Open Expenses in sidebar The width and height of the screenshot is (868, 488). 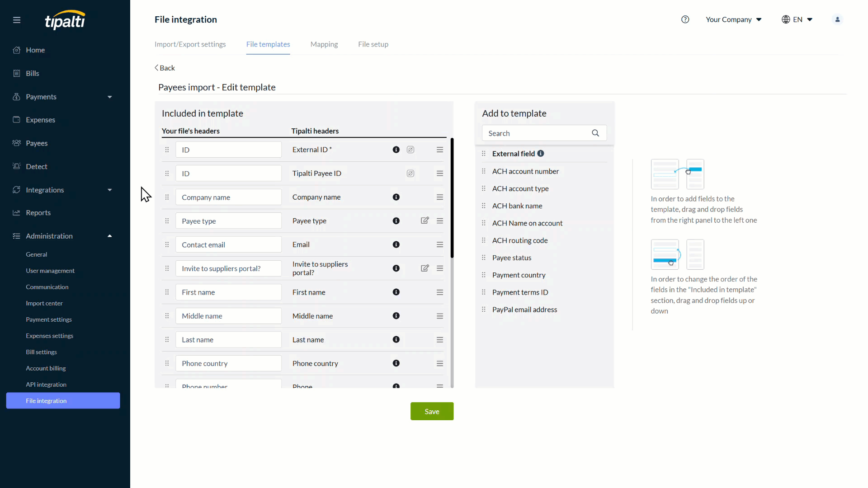40,120
